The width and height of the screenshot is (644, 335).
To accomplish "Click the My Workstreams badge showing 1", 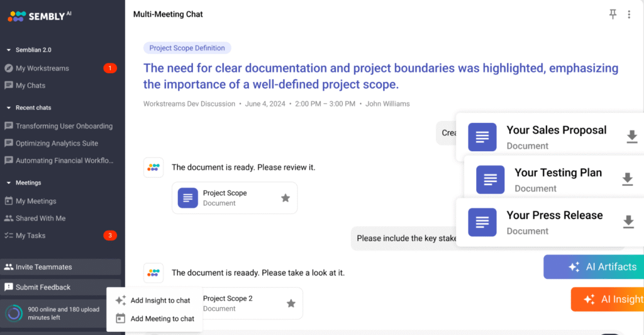I will [x=109, y=68].
